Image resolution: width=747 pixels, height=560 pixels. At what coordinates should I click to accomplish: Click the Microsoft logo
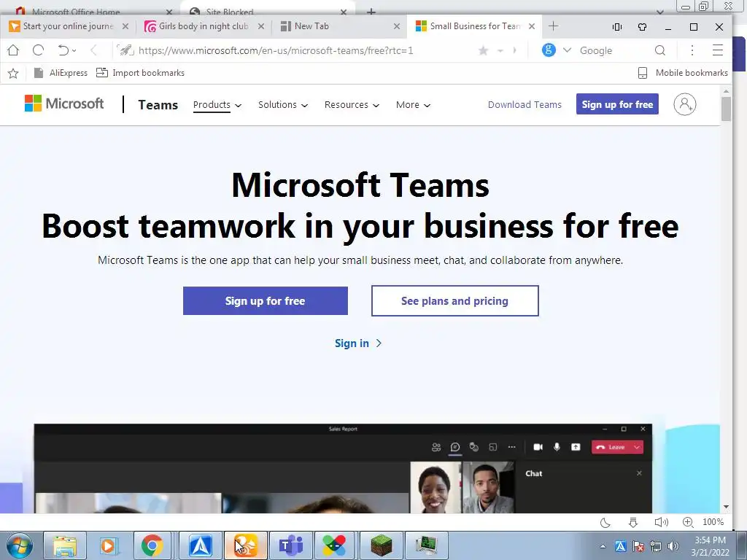(64, 104)
